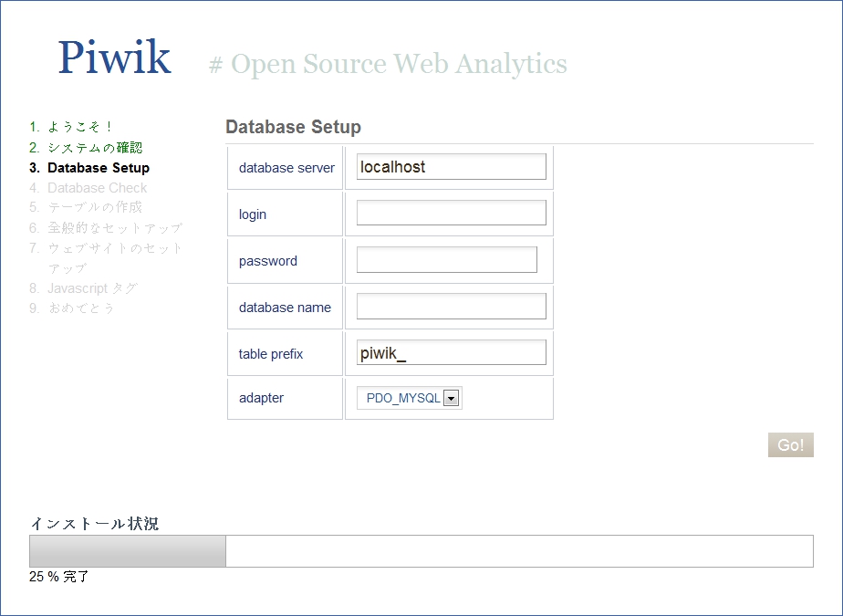843x616 pixels.
Task: Open step 2 システムの確認
Action: 88,147
